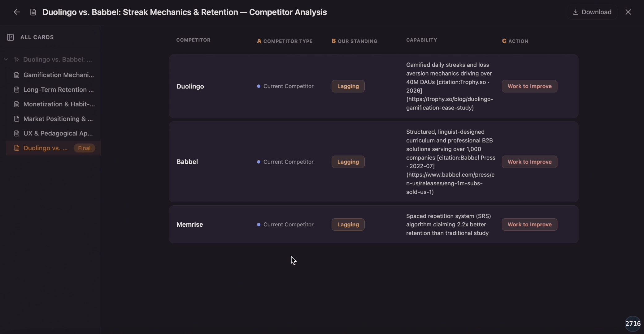Select the Duolingo vs. Final card
Image resolution: width=644 pixels, height=334 pixels.
(54, 148)
